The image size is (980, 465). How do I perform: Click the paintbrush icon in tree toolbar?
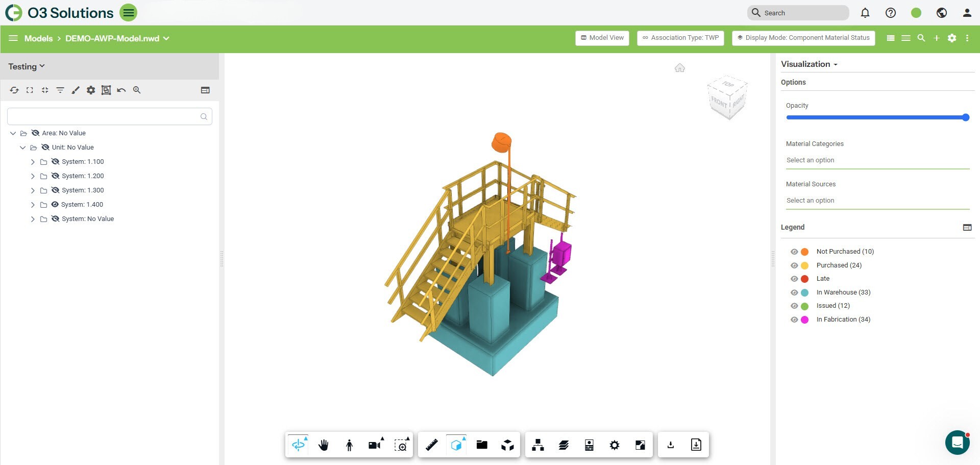[x=76, y=90]
